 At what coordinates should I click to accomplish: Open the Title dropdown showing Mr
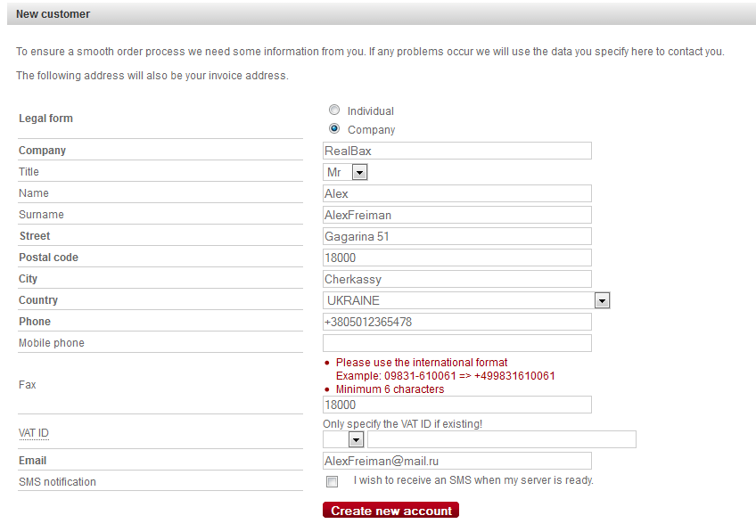[345, 172]
